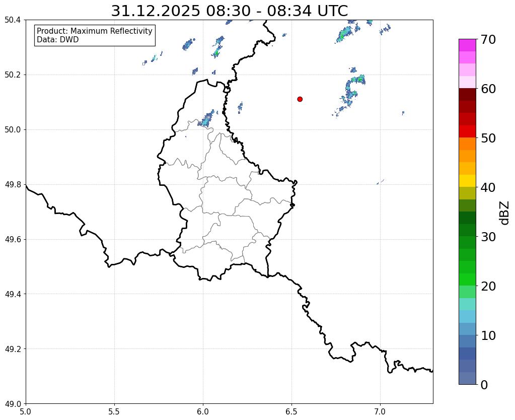Viewport: 515px width, 420px height.
Task: Click longitude axis label 5.5
Action: tap(114, 411)
